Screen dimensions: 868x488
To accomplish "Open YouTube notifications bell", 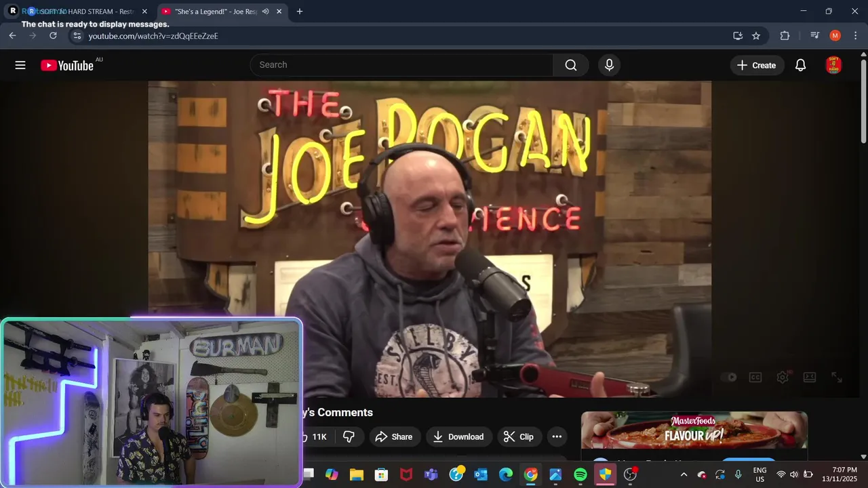I will [x=800, y=65].
